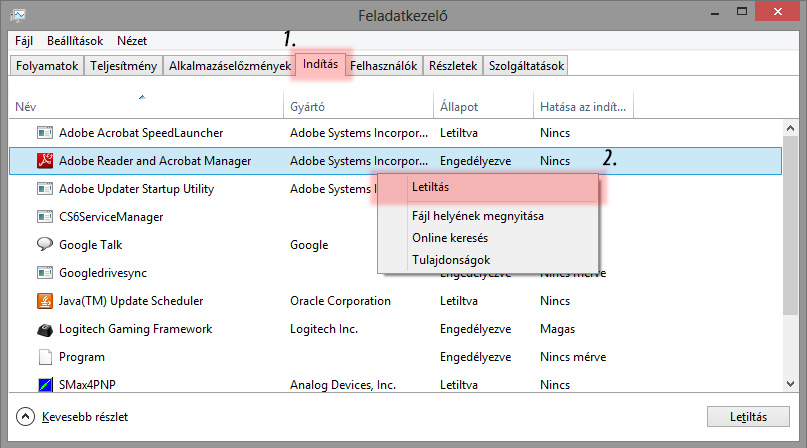
Task: Sort by the Név column header
Action: point(26,107)
